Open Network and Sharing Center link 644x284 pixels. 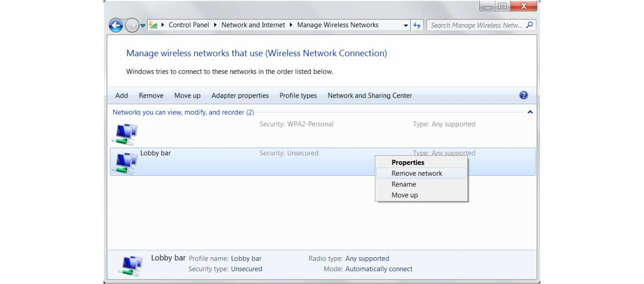[370, 95]
